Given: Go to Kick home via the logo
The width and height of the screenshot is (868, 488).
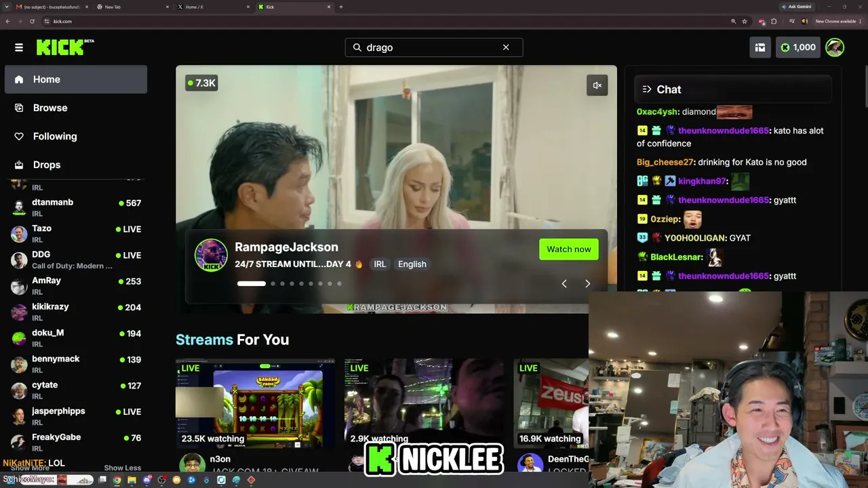Looking at the screenshot, I should pos(65,47).
